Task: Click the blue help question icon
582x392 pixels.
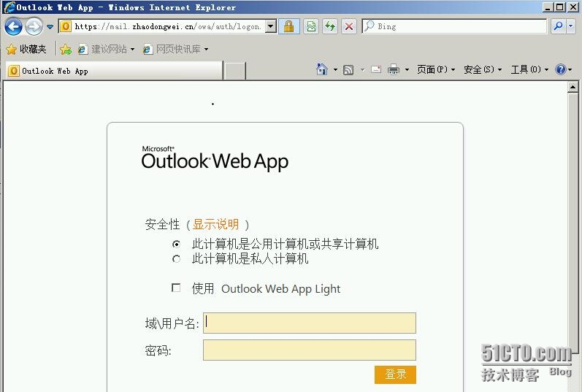Action: tap(561, 69)
